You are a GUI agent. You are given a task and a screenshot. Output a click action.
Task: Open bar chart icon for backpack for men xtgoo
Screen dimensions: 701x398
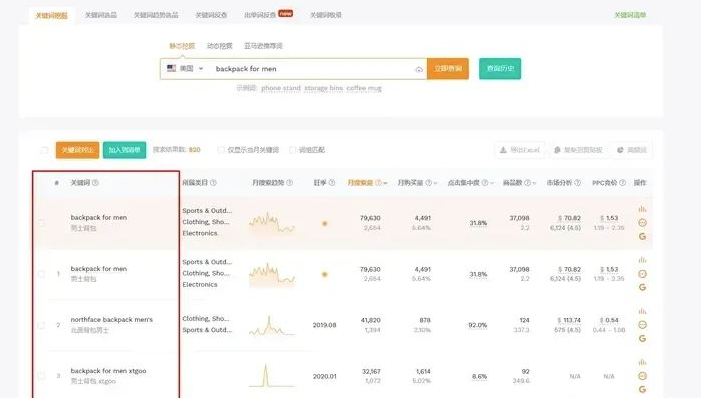pyautogui.click(x=642, y=362)
